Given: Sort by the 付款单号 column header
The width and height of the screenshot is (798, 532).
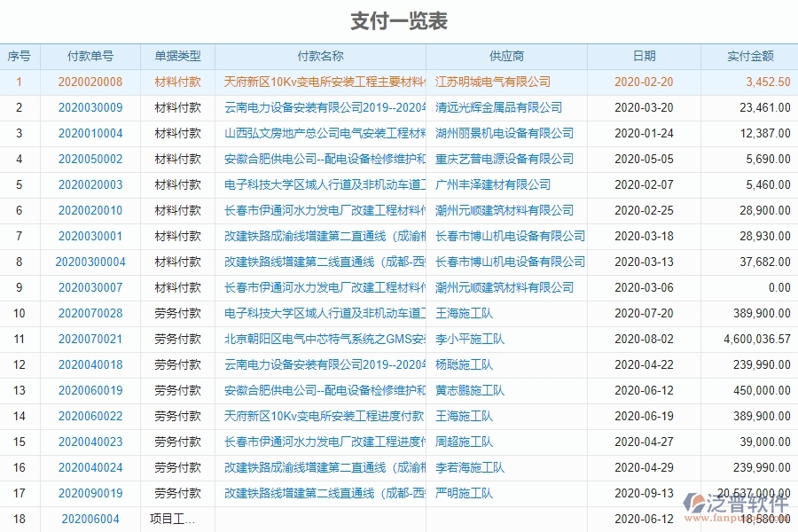Looking at the screenshot, I should pyautogui.click(x=93, y=55).
